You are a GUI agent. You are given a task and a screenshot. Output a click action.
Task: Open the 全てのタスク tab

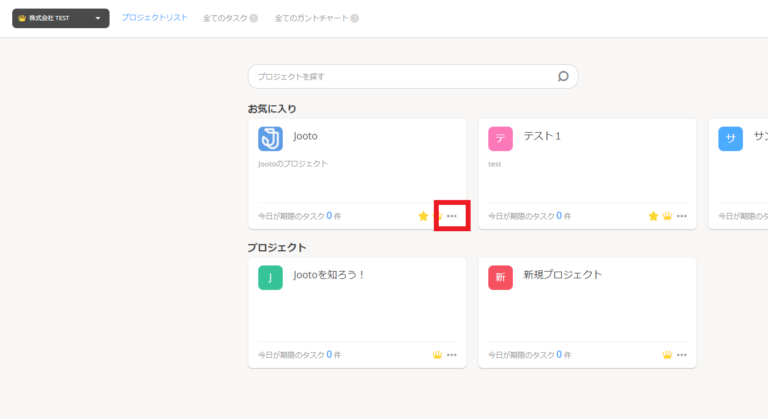pyautogui.click(x=224, y=18)
